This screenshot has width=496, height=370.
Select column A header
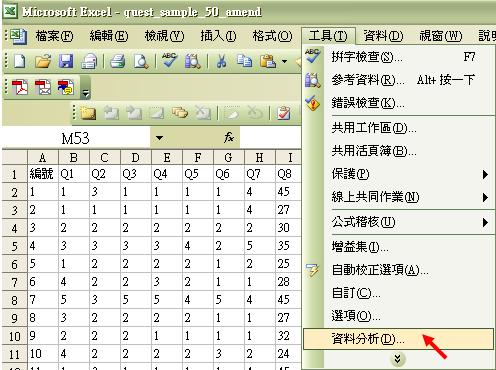pos(43,157)
